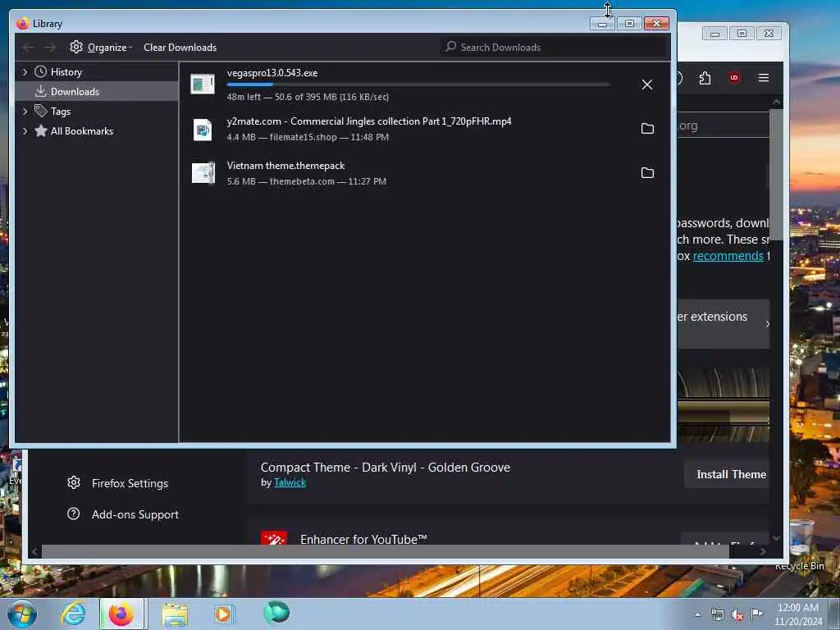The width and height of the screenshot is (840, 630).
Task: Click Compact Theme Dark Vinyl title
Action: click(x=386, y=467)
